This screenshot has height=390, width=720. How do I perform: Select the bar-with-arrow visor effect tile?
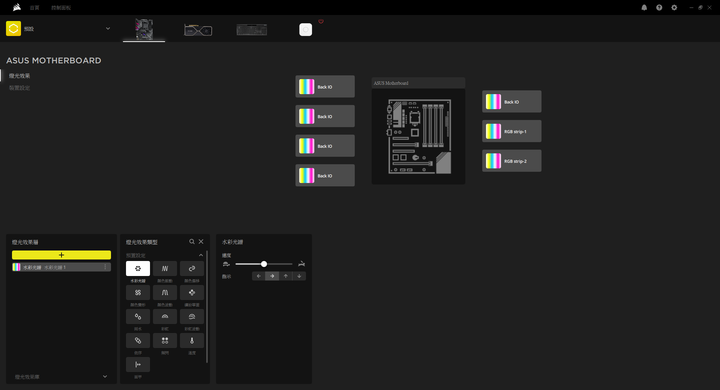[138, 364]
